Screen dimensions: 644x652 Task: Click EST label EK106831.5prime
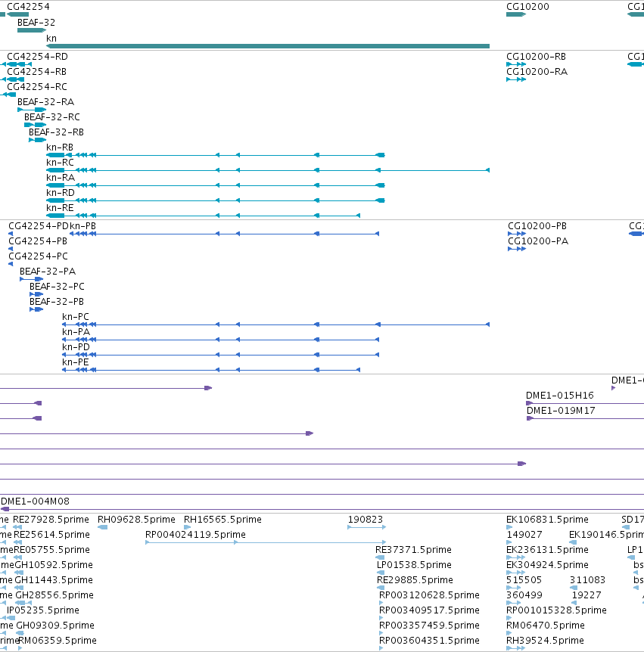547,520
